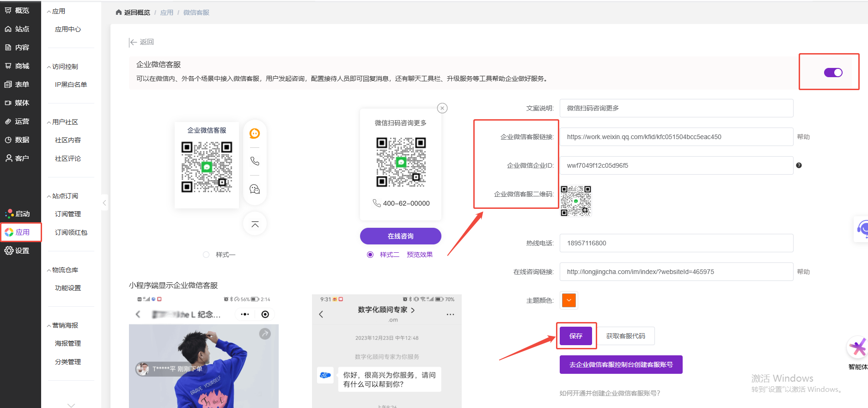Click the phone icon in style one widget
The height and width of the screenshot is (408, 868).
click(255, 161)
